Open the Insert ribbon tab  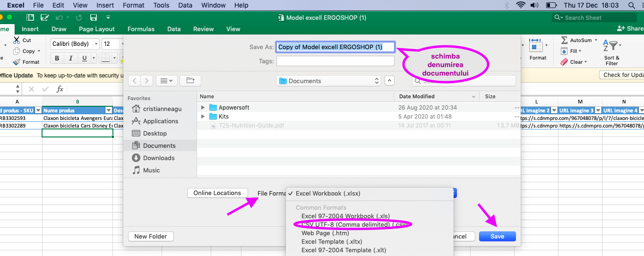click(x=30, y=29)
